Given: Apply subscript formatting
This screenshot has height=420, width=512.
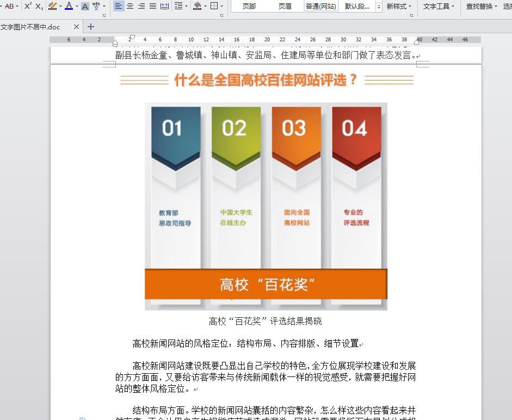Looking at the screenshot, I should tap(39, 6).
